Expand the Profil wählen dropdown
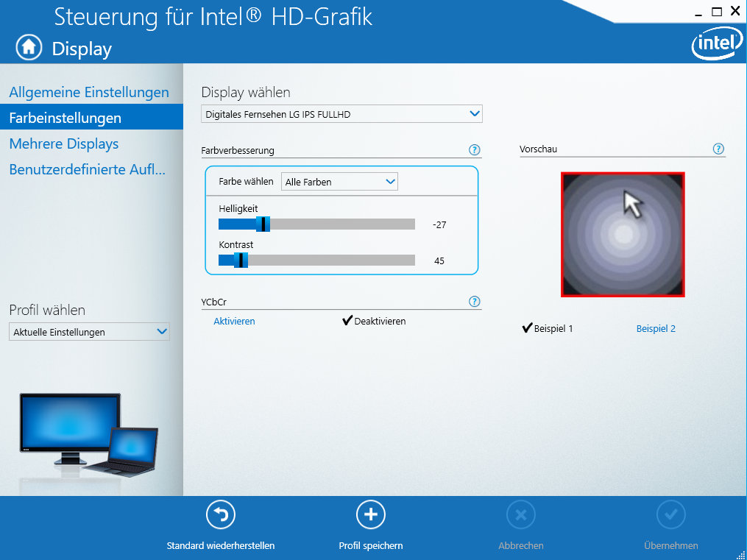 point(89,332)
